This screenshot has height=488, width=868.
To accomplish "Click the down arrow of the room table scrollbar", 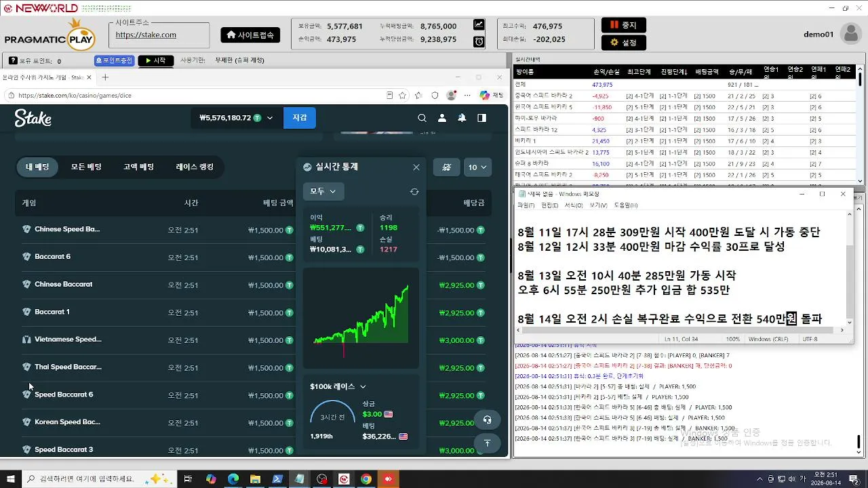I will click(x=860, y=180).
